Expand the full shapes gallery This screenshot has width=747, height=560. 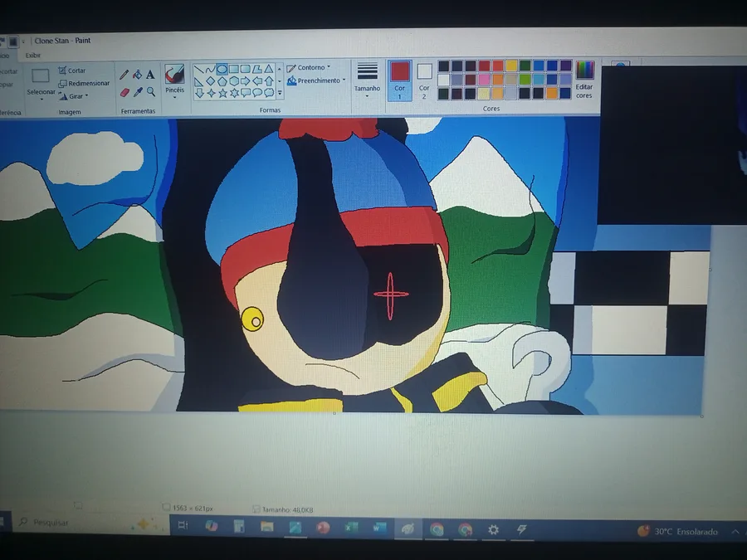click(280, 93)
